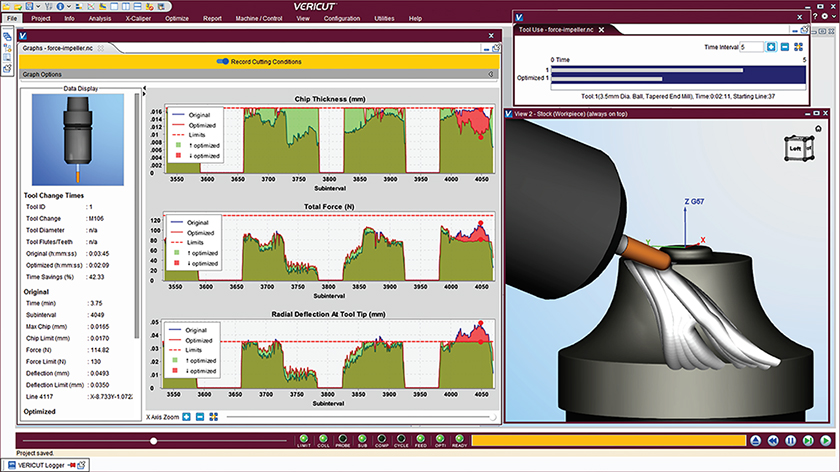
Task: Collapse the Graph Options panel arrow
Action: click(x=490, y=74)
